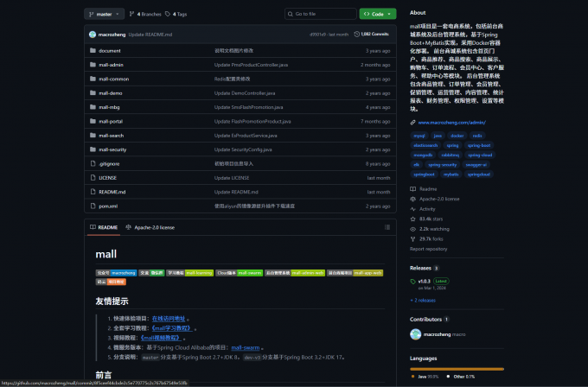Click the mybatis topic tag

(451, 174)
